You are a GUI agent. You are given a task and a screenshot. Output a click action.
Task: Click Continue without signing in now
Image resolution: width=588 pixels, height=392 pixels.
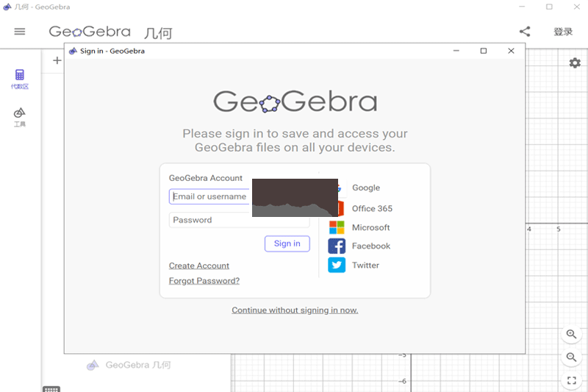(295, 310)
